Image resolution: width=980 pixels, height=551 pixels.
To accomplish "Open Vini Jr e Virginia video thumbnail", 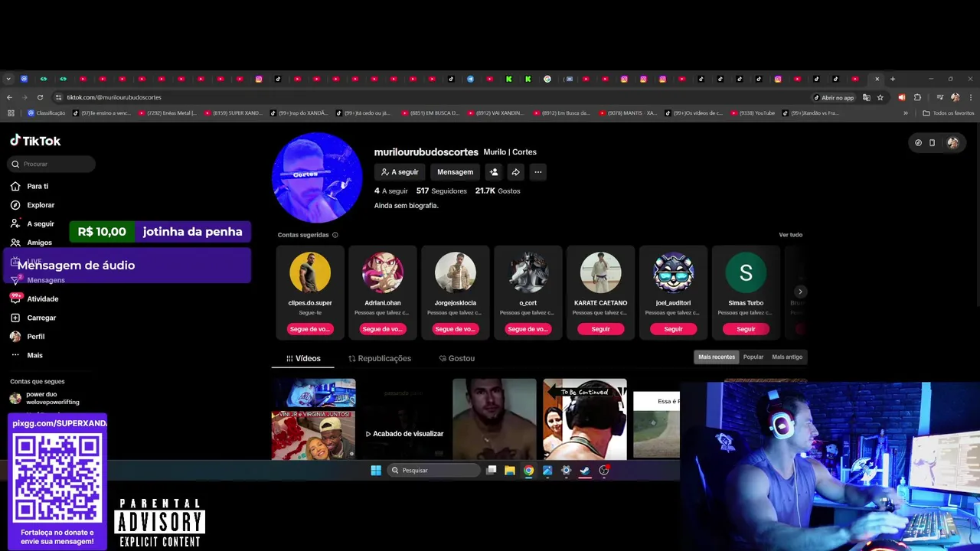I will click(313, 419).
